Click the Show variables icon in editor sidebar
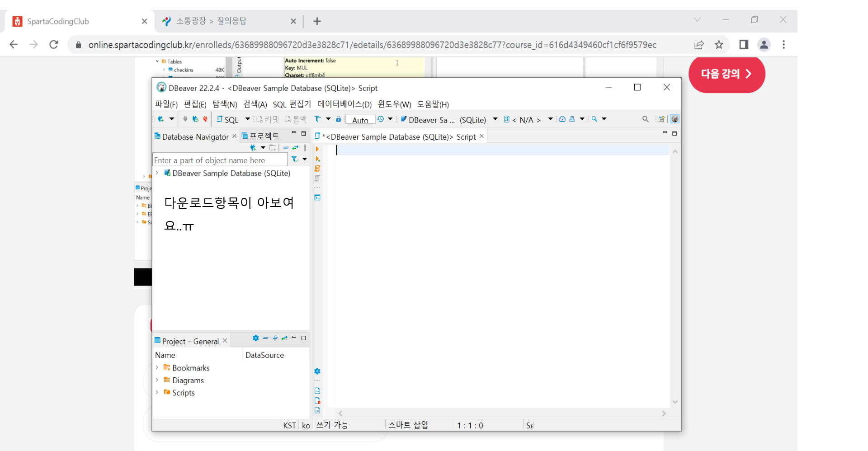This screenshot has width=868, height=451. pos(317,410)
